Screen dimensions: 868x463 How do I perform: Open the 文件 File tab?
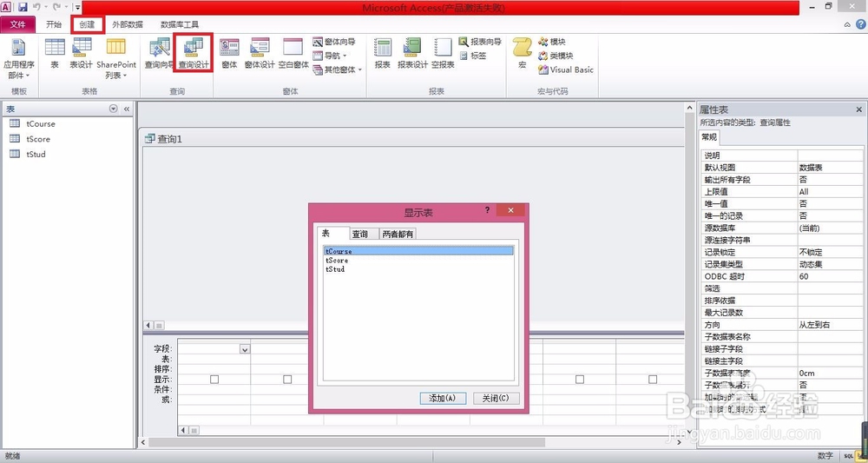(x=17, y=24)
